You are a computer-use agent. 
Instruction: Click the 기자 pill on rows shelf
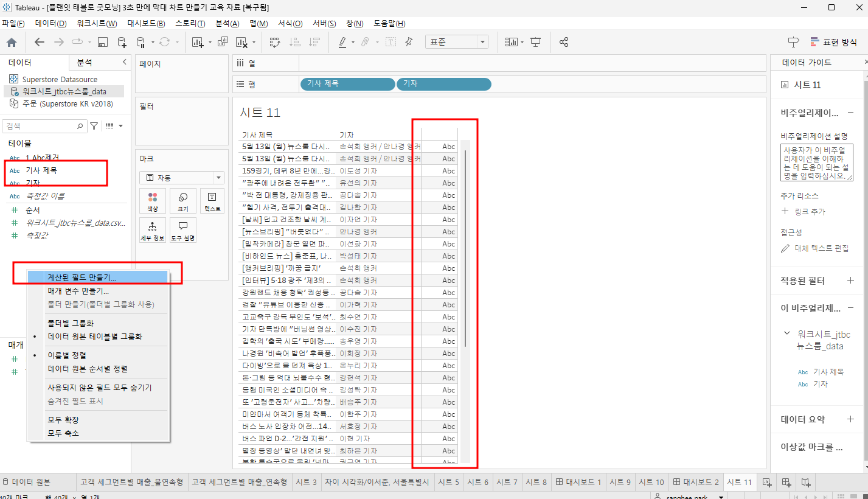pos(443,84)
